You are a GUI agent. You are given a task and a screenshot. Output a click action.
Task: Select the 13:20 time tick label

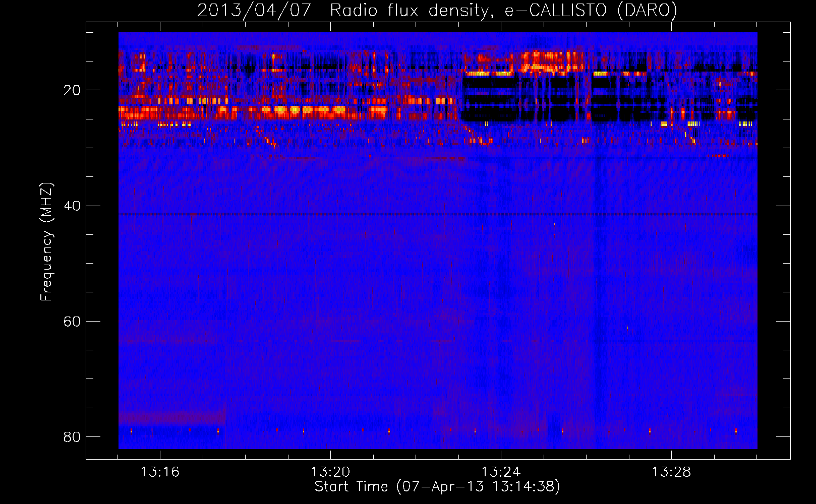[330, 472]
